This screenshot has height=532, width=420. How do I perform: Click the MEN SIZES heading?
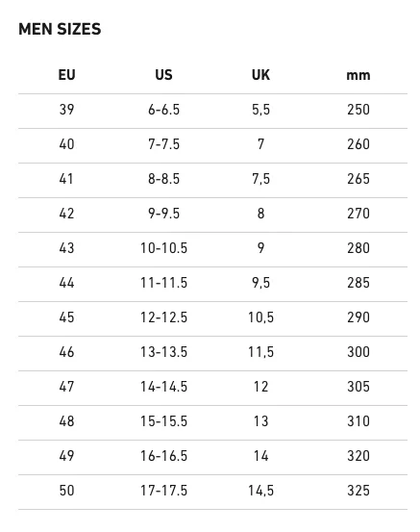pyautogui.click(x=60, y=29)
